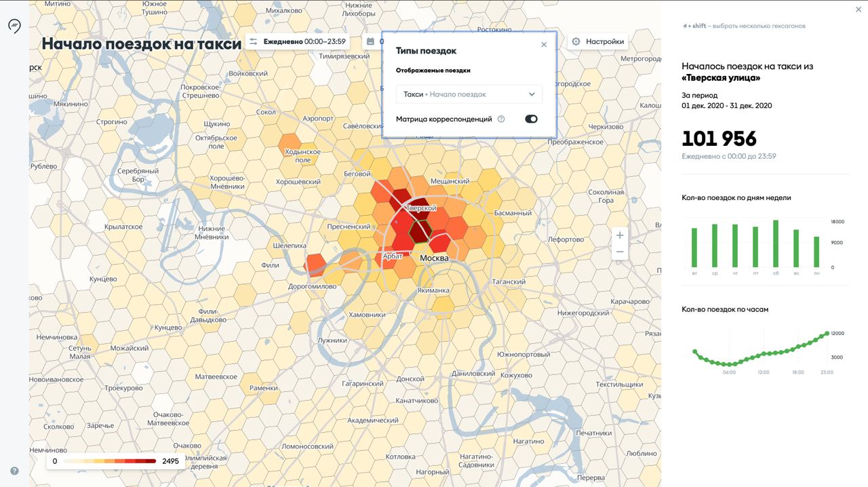
Task: Click the Беговой district label
Action: (357, 174)
